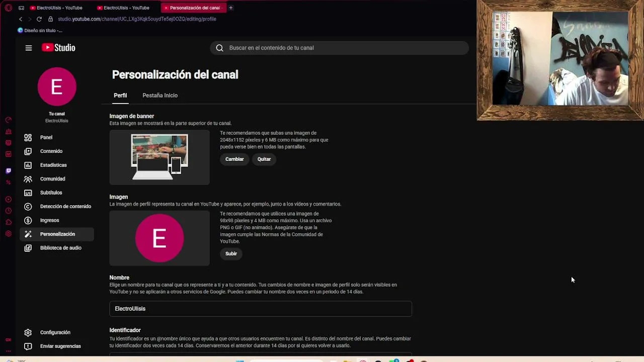This screenshot has height=362, width=644.
Task: Click the address bar URL
Action: [137, 19]
